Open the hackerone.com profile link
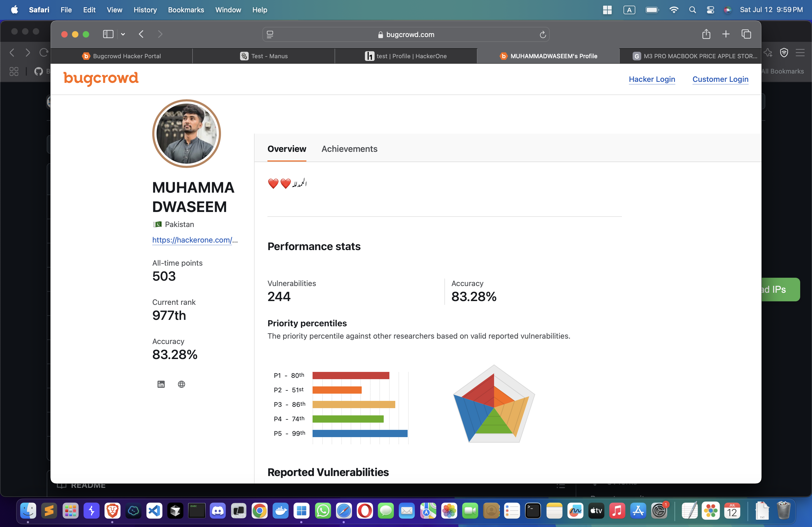 194,240
